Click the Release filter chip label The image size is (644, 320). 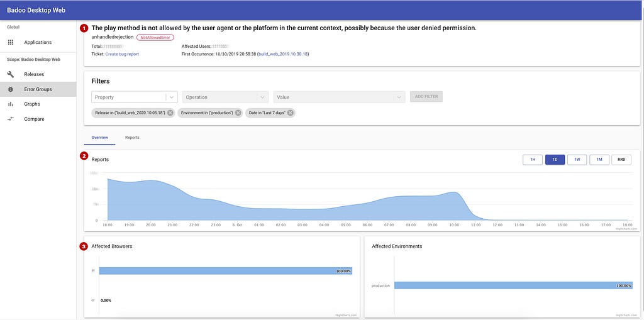point(130,113)
